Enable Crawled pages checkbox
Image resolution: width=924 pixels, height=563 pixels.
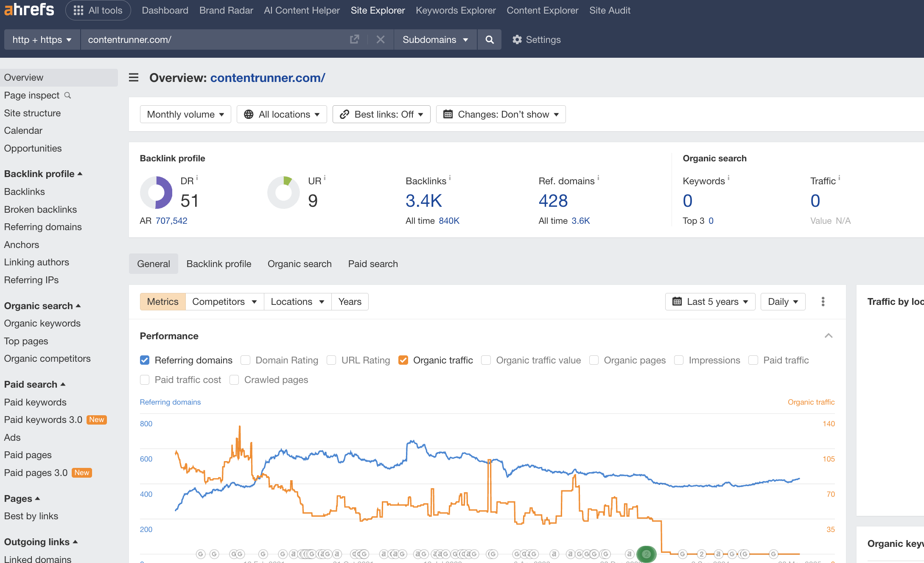pyautogui.click(x=234, y=380)
